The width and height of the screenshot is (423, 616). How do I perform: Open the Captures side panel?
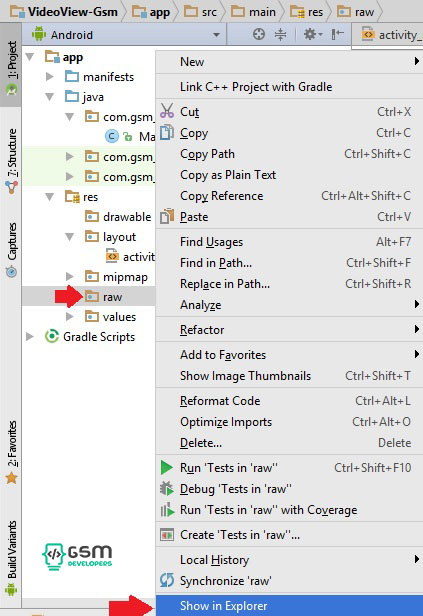coord(12,250)
